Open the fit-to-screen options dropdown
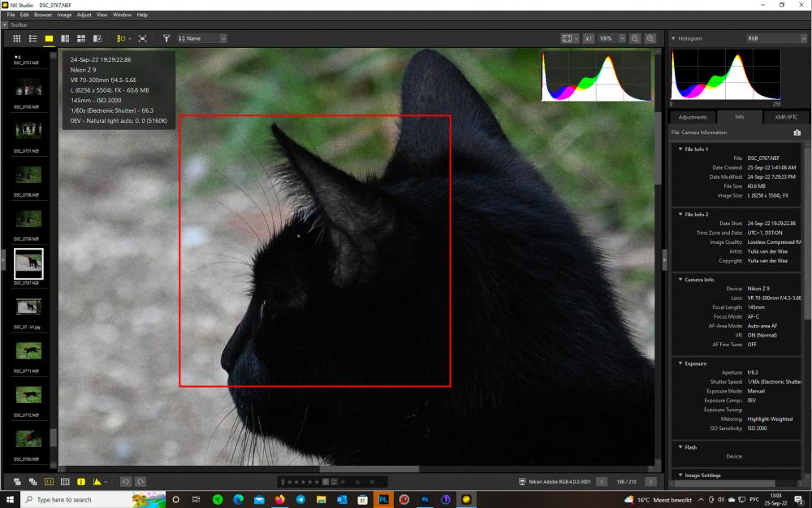The image size is (812, 508). click(x=576, y=38)
